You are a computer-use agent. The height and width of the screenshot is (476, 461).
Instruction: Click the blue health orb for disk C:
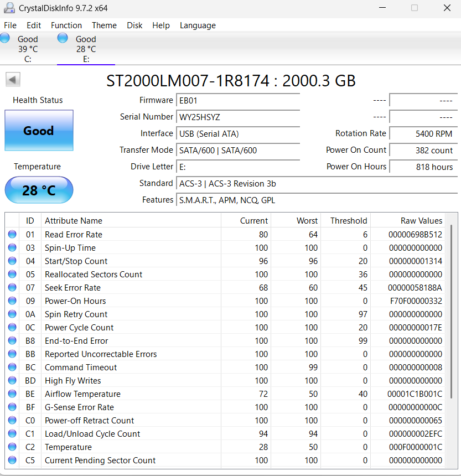[5, 38]
